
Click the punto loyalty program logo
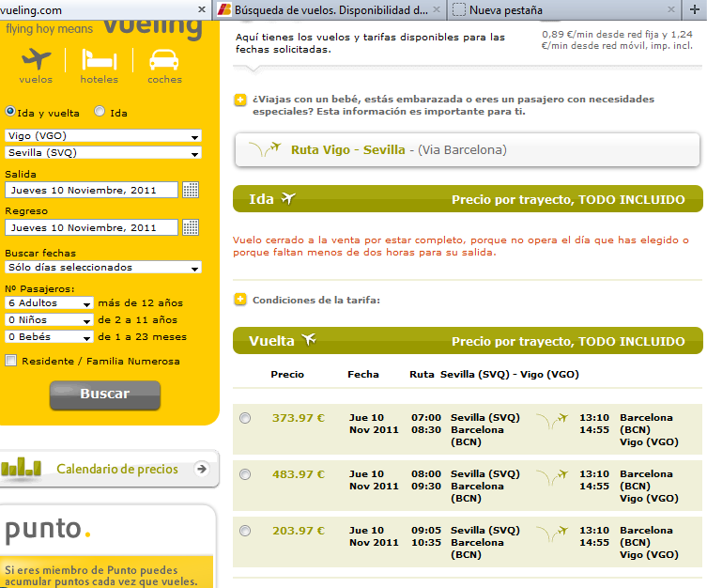[48, 529]
